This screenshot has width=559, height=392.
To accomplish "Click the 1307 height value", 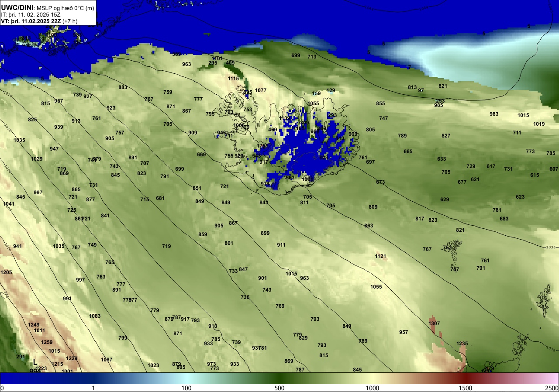I will point(434,323).
